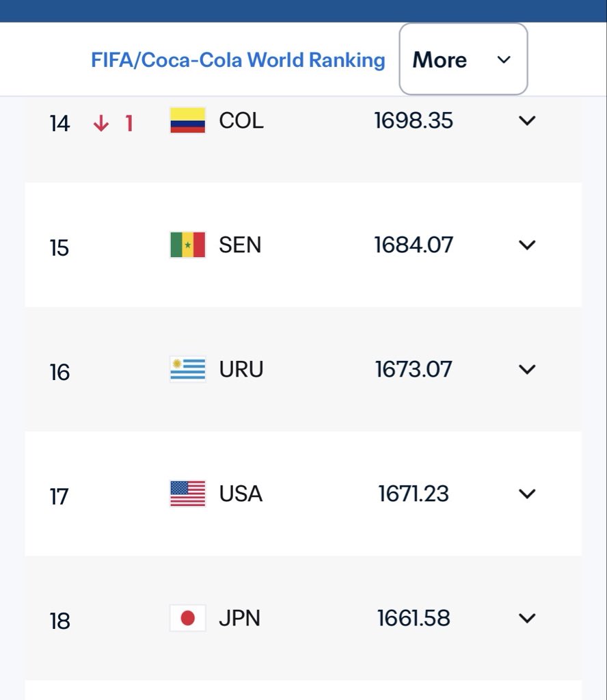Click the Senegal flag icon
The image size is (607, 700).
pyautogui.click(x=187, y=245)
